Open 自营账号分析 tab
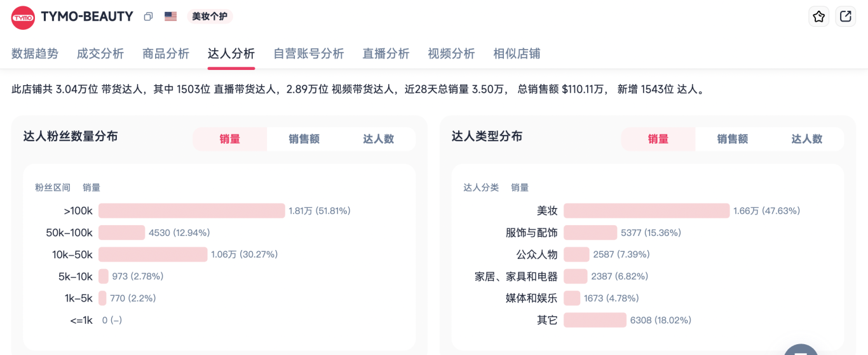 308,54
